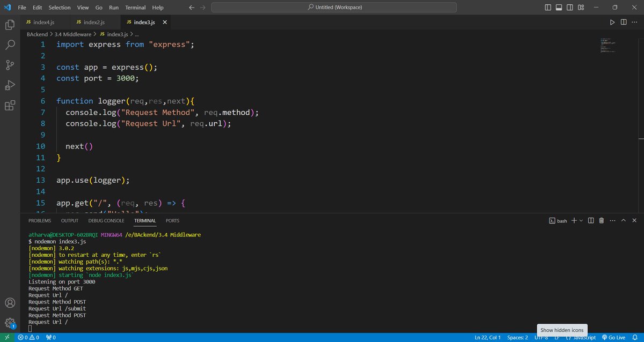The width and height of the screenshot is (644, 342).
Task: Open the Run and Debug icon
Action: [x=10, y=85]
